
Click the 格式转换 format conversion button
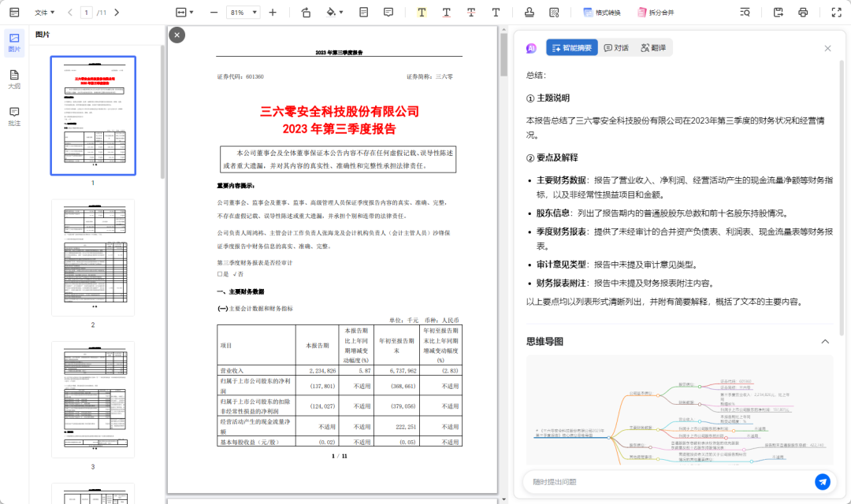point(602,13)
